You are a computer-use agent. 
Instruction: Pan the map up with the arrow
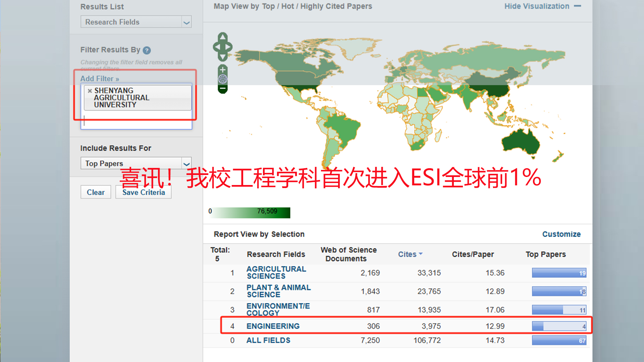223,37
